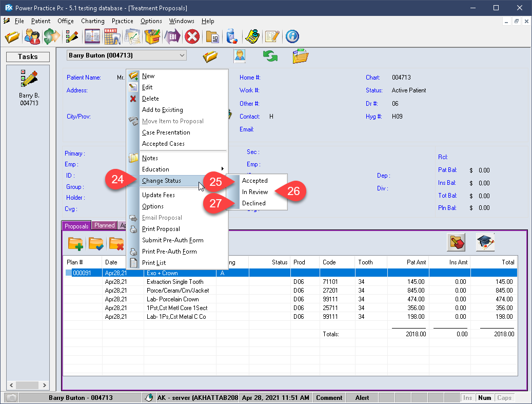Select the Extraction Single Tooth row

pos(291,282)
